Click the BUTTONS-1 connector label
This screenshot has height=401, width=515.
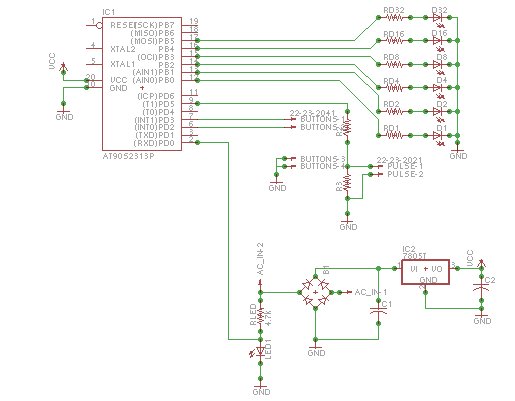pos(323,119)
